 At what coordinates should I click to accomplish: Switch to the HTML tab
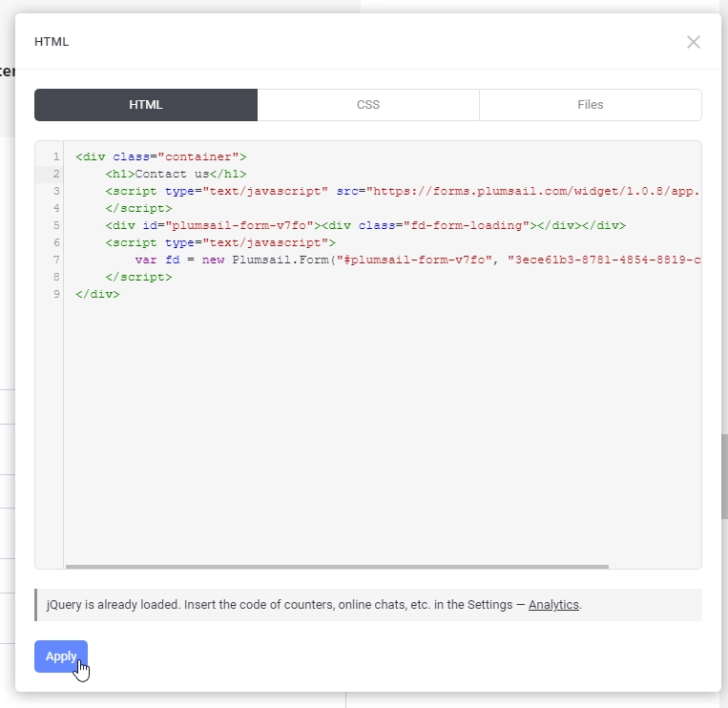[x=146, y=105]
